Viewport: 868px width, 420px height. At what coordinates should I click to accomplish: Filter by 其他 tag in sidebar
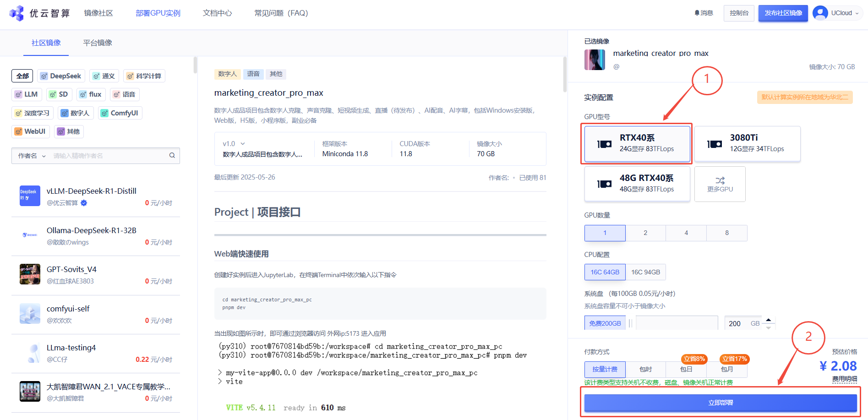[x=69, y=131]
